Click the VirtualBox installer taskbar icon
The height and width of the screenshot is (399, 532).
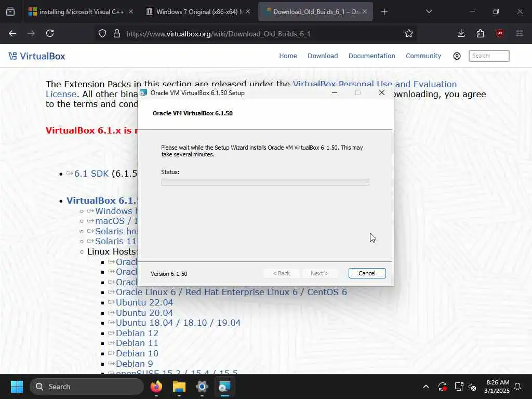[224, 387]
